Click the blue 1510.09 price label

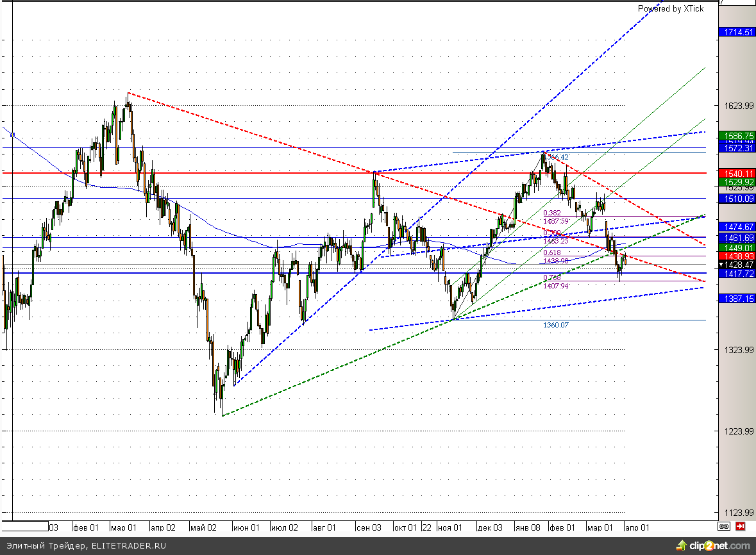(737, 199)
